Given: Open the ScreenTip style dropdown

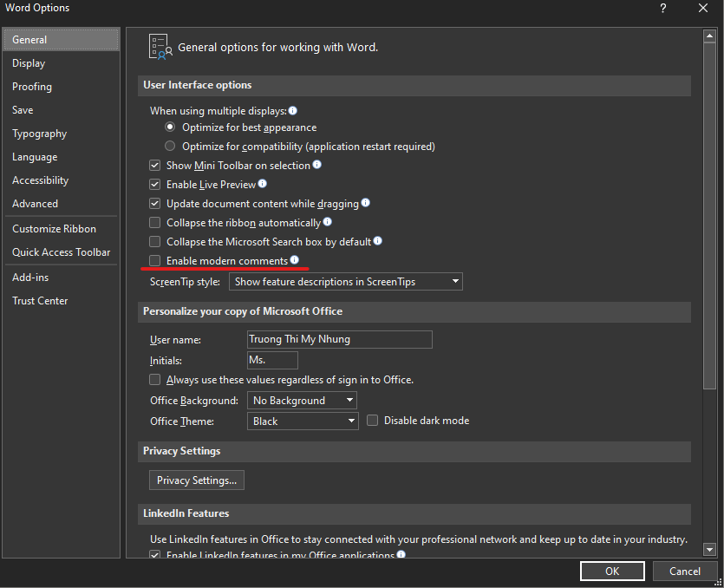Looking at the screenshot, I should click(346, 281).
